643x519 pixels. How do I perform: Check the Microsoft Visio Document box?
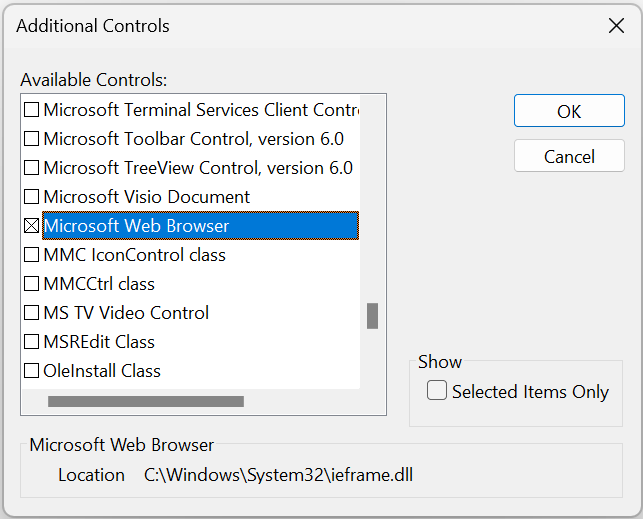pos(32,197)
